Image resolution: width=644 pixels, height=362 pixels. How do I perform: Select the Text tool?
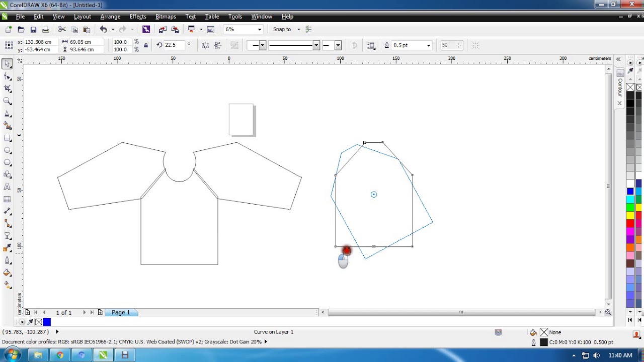click(x=8, y=187)
